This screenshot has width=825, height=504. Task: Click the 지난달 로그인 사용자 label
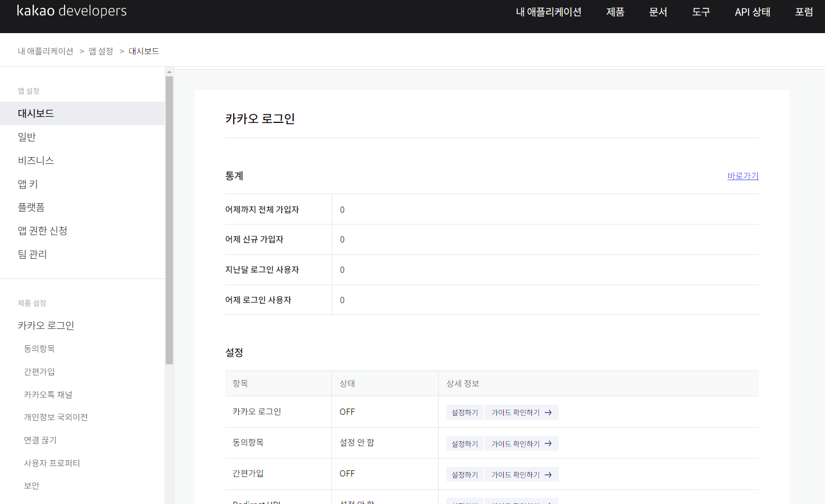pyautogui.click(x=262, y=269)
